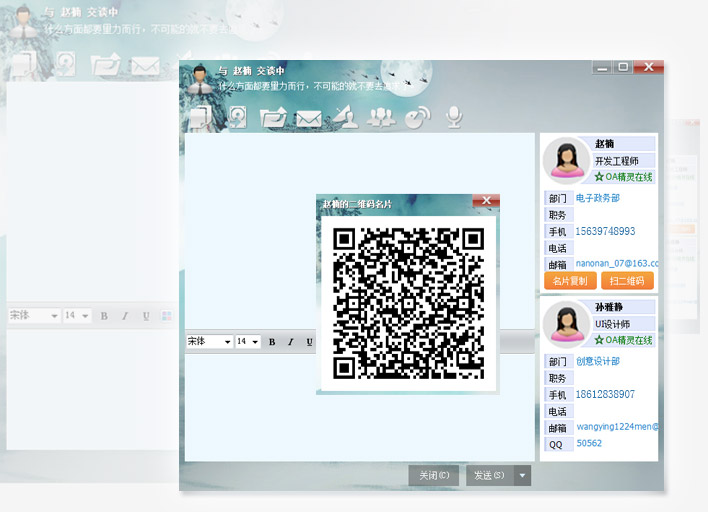
Task: Click the name 孙雅静 in contact card
Action: (x=609, y=307)
